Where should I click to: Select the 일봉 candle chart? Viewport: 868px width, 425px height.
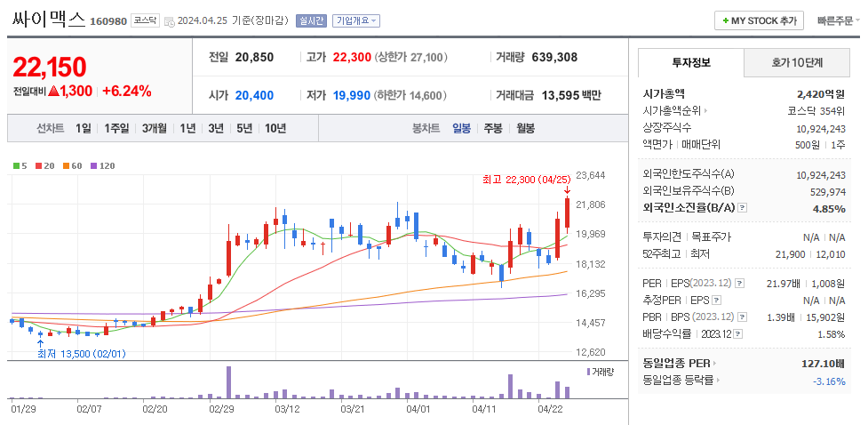(x=461, y=129)
